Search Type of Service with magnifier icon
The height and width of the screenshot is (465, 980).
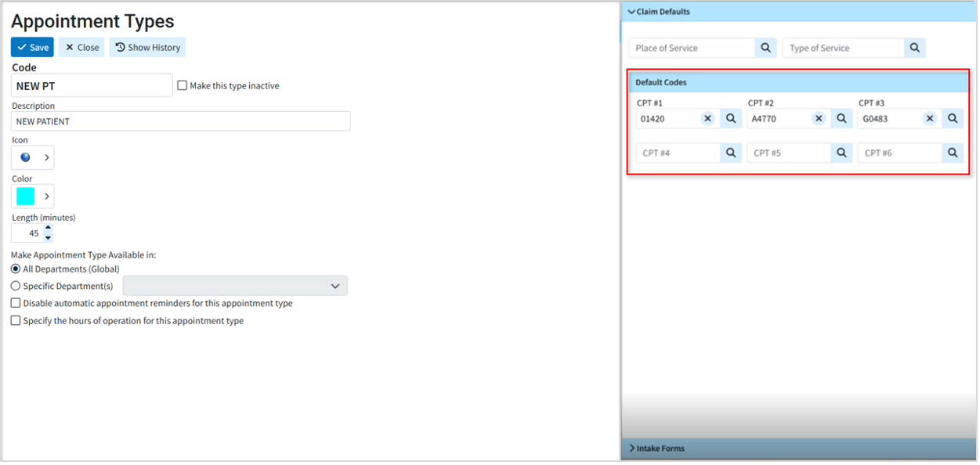point(915,48)
